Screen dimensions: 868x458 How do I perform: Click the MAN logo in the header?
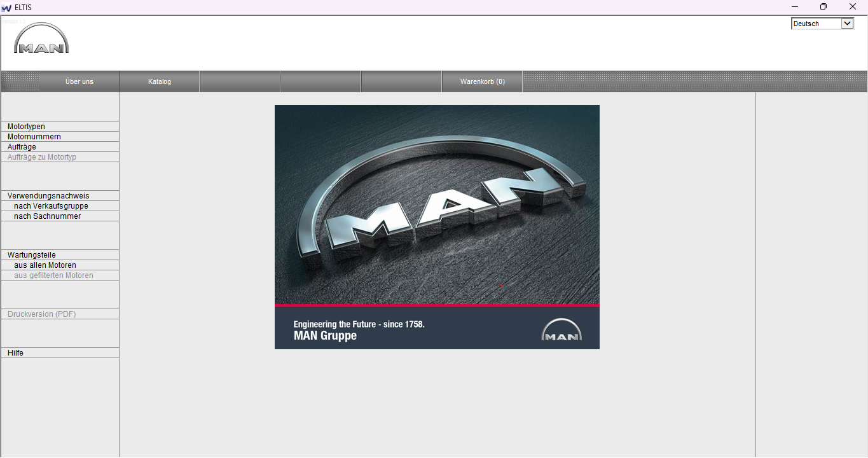(41, 38)
